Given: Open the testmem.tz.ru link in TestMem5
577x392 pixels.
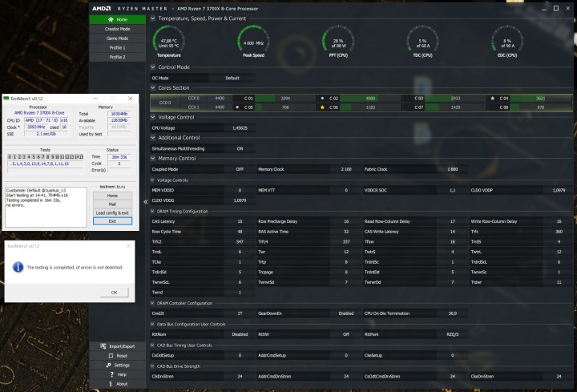Looking at the screenshot, I should tap(112, 187).
